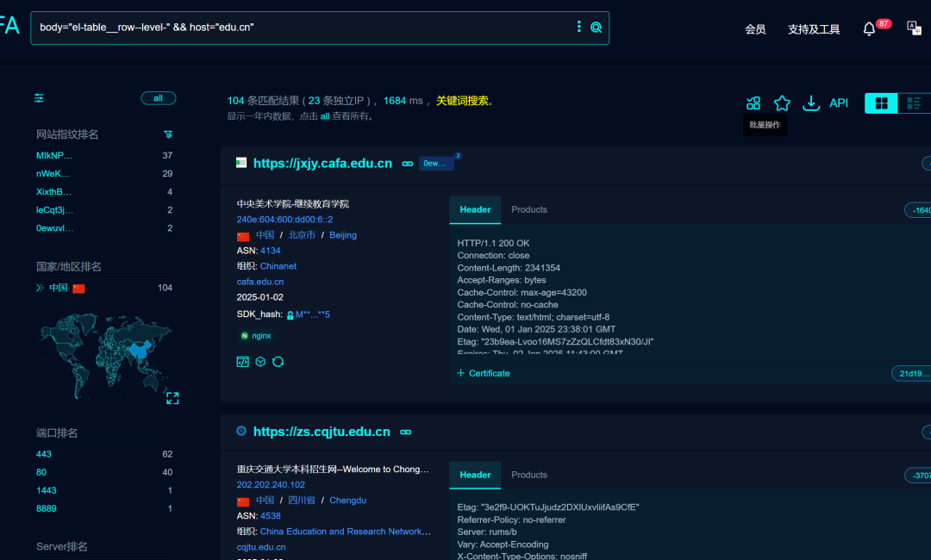The height and width of the screenshot is (560, 931).
Task: Open the filter sliders icon in sidebar
Action: (39, 98)
